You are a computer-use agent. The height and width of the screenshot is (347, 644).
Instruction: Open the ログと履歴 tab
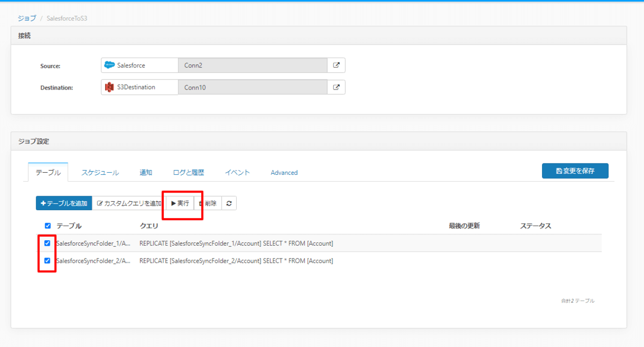point(188,173)
